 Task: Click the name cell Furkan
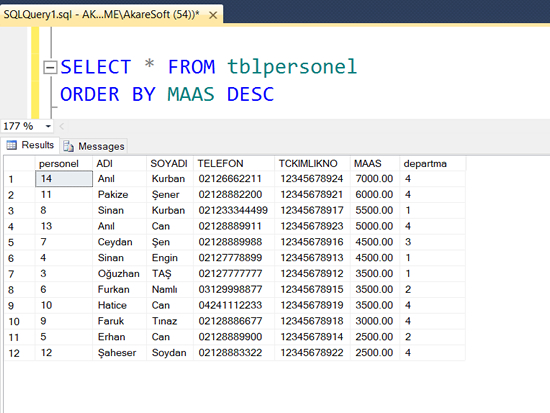119,289
